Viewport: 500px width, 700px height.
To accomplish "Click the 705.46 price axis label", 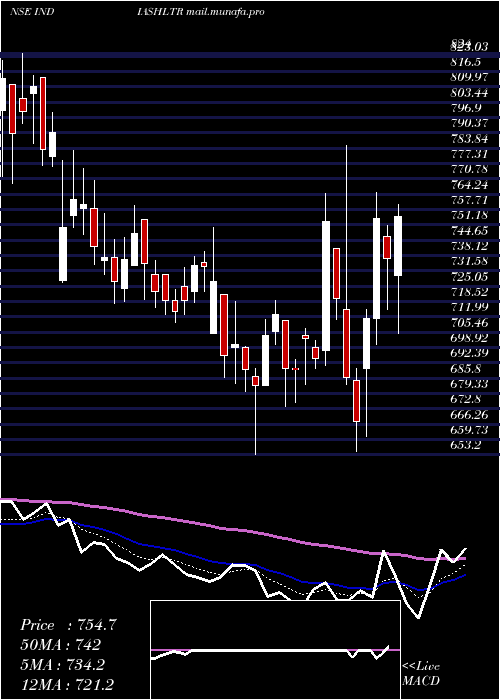I will [x=469, y=322].
